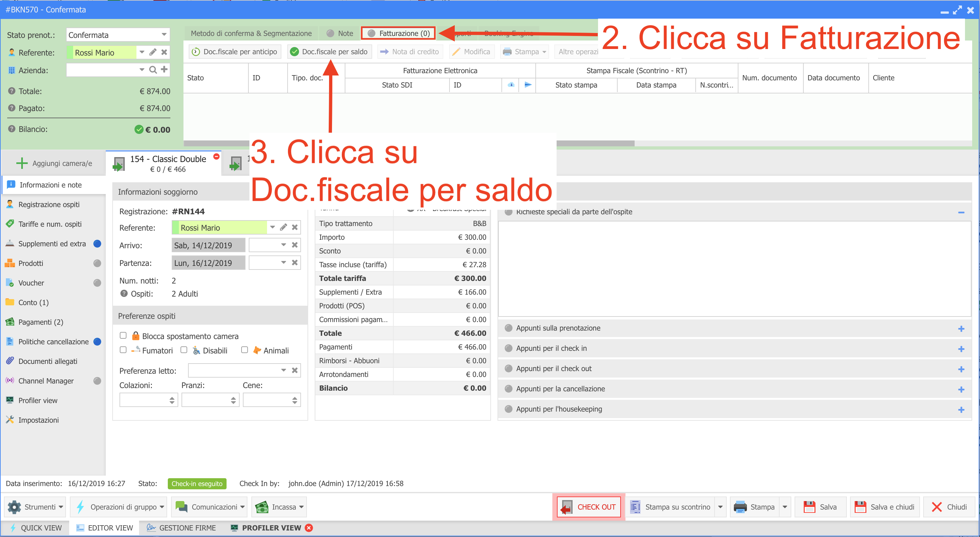Click the Totale help question icon
Image resolution: width=980 pixels, height=537 pixels.
pyautogui.click(x=12, y=91)
